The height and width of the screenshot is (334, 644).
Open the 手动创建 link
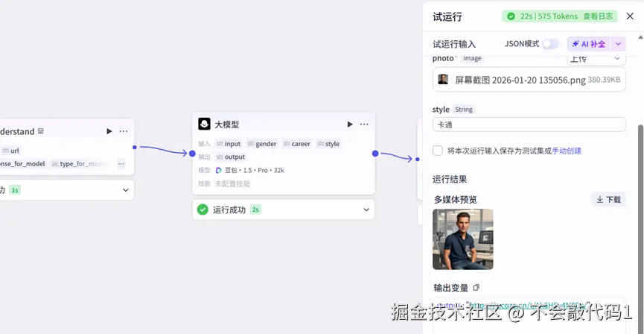[x=567, y=151]
